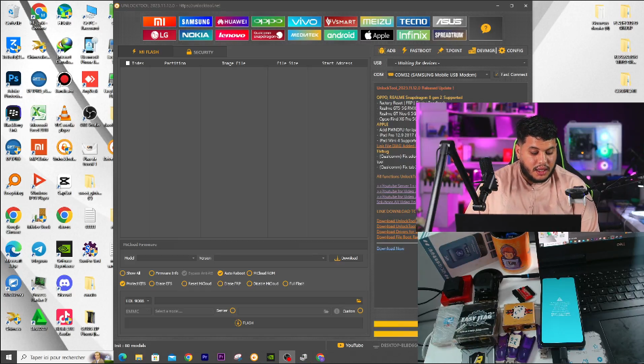644x364 pixels.
Task: Select the Qualcomm Snapdragon logo
Action: [x=268, y=35]
